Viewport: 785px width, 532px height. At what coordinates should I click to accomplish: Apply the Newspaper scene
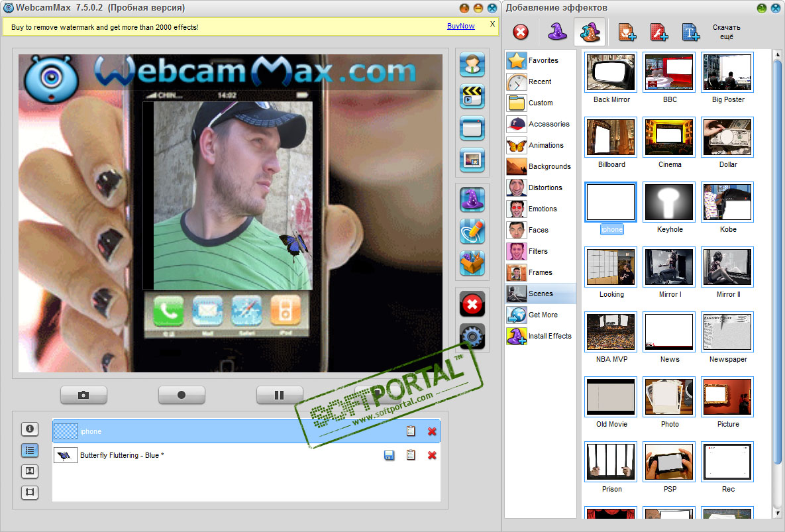coord(727,332)
